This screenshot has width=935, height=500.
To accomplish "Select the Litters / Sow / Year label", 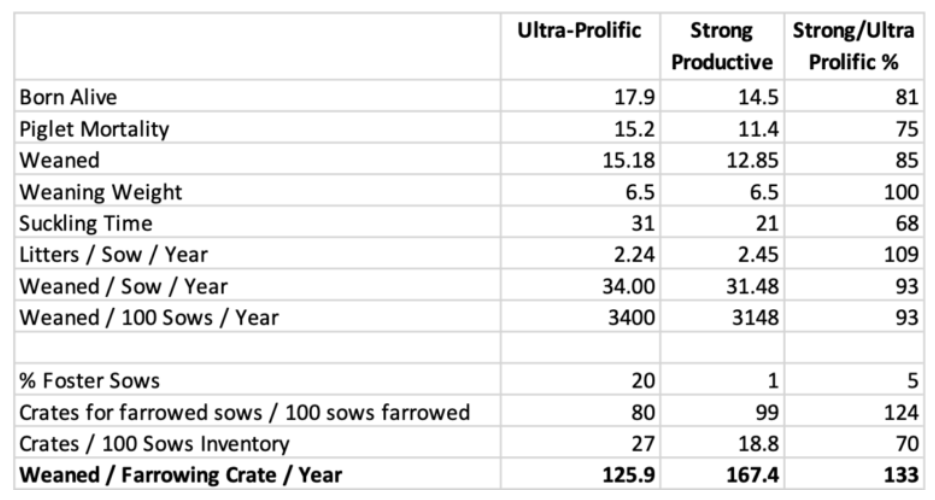I will click(113, 255).
